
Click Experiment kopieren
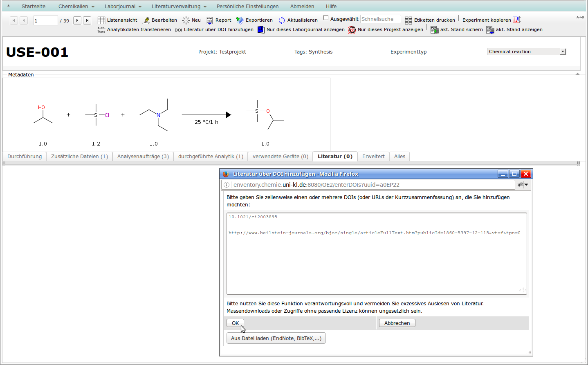(487, 20)
